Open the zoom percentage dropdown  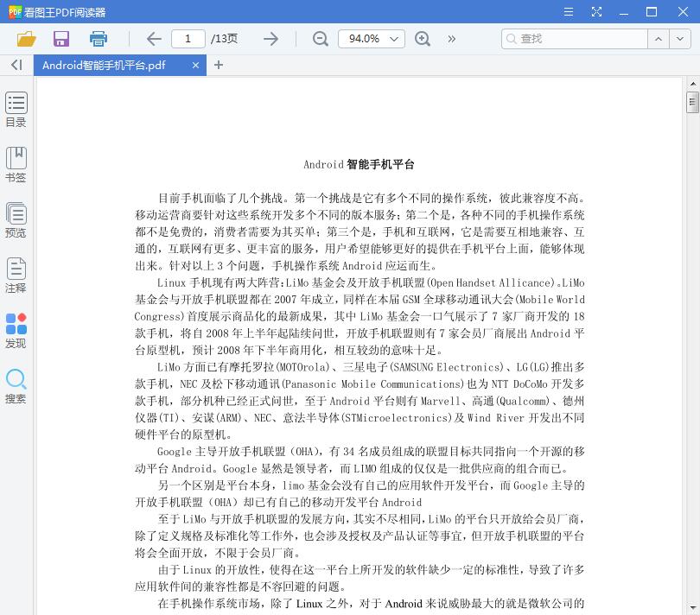372,39
